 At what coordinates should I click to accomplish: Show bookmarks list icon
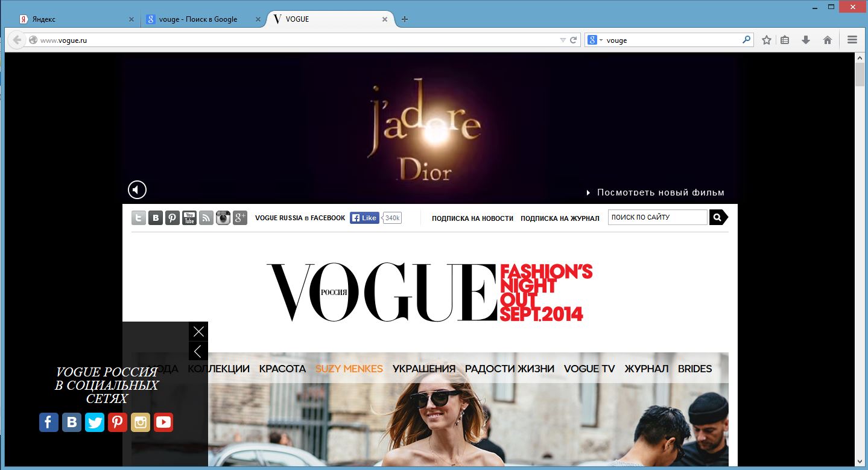[x=785, y=40]
